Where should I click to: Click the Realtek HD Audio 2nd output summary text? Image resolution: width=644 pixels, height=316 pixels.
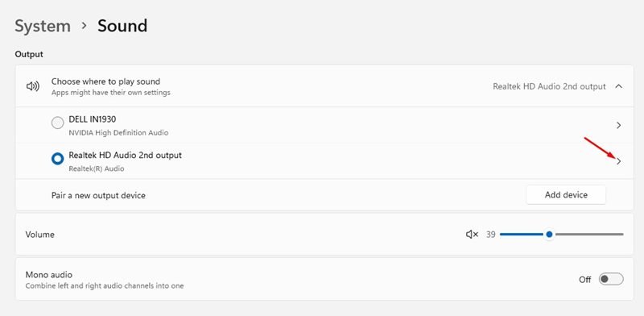[x=549, y=86]
